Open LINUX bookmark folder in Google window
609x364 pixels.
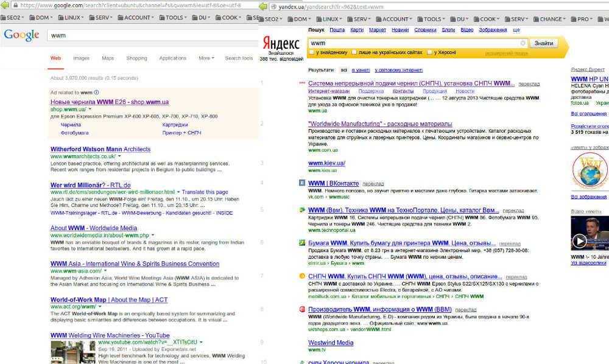(71, 18)
